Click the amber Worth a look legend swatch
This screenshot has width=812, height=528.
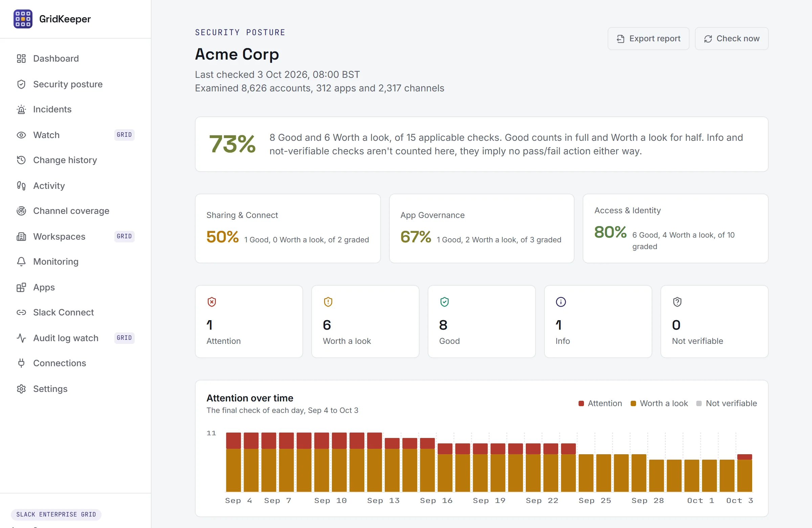tap(633, 404)
